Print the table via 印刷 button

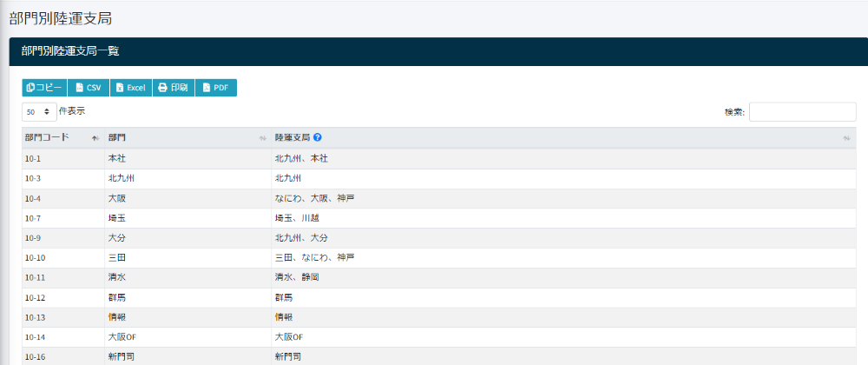pos(174,88)
